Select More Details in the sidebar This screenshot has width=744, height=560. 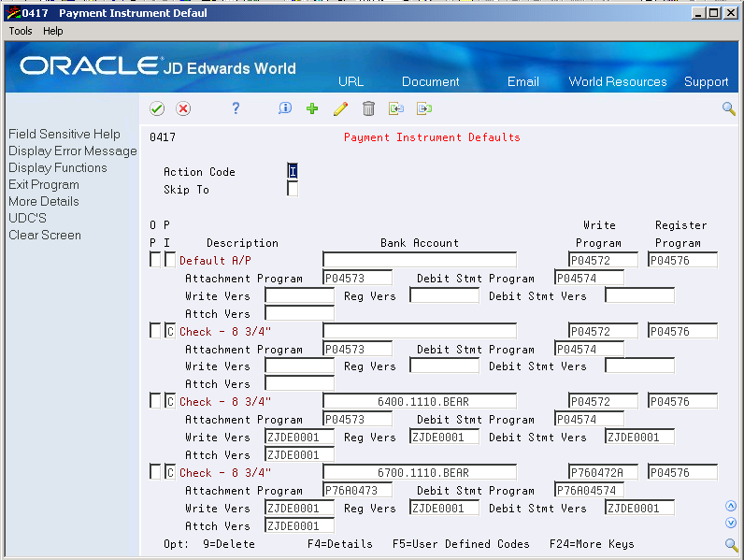44,201
